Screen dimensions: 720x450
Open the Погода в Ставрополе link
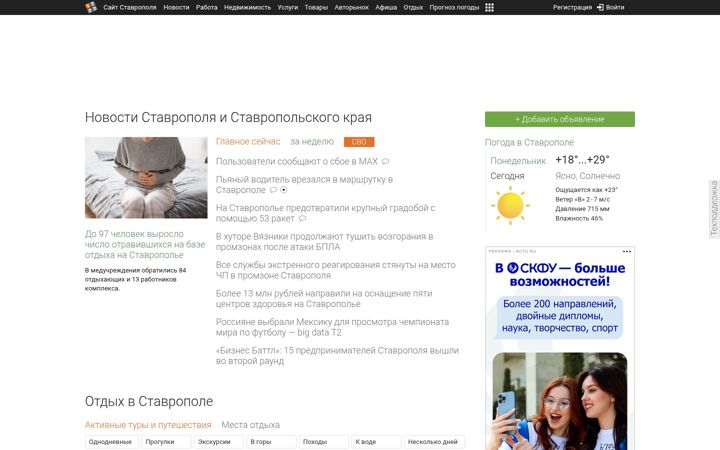[x=529, y=142]
